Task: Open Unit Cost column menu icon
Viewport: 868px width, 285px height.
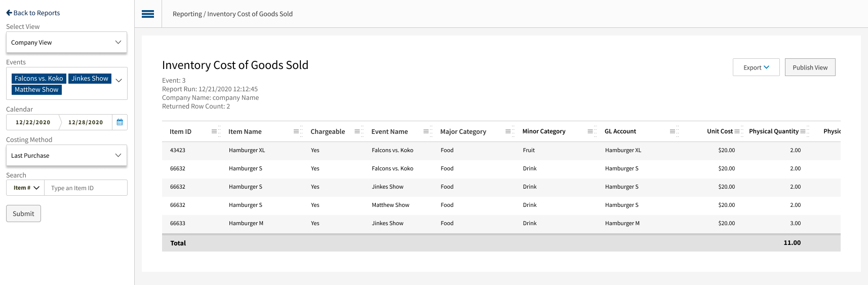Action: [737, 131]
